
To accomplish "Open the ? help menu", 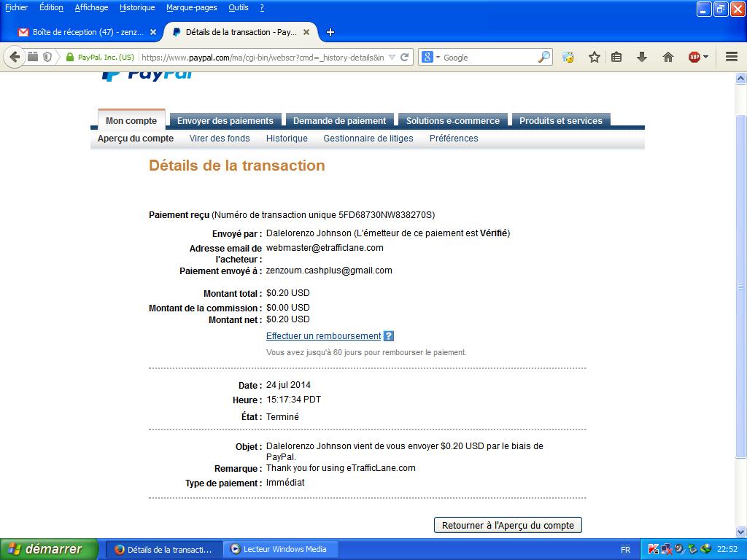I will (x=262, y=7).
